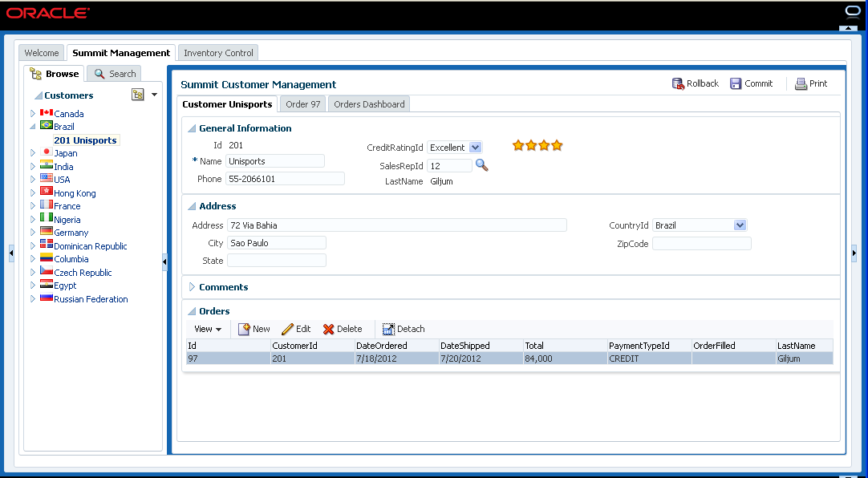Collapse the Orders section
Image resolution: width=868 pixels, height=478 pixels.
coord(192,311)
